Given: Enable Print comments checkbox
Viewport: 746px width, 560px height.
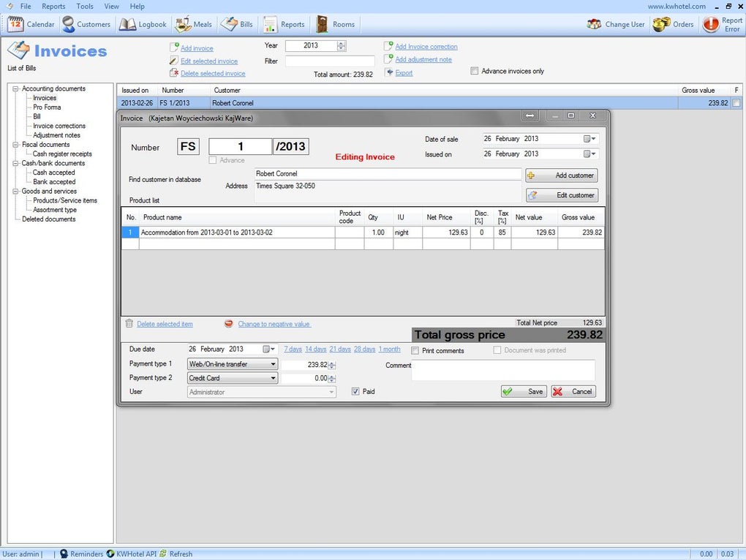Looking at the screenshot, I should click(415, 350).
